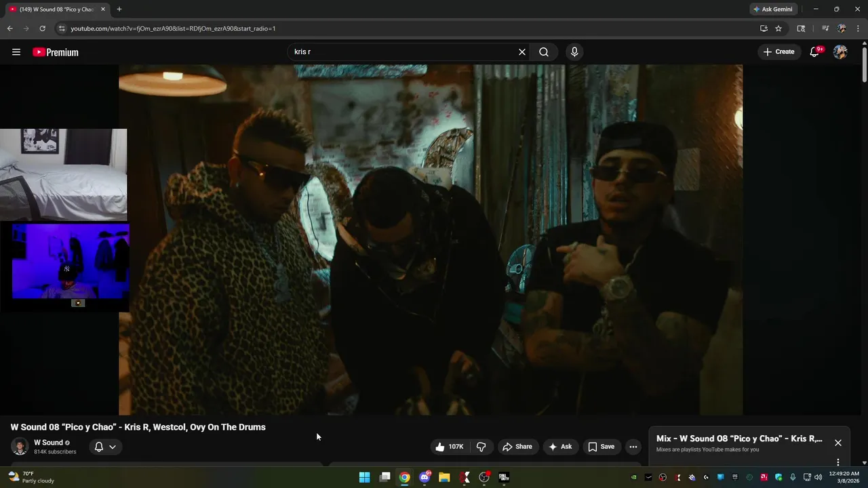Install app icon in address bar
The height and width of the screenshot is (488, 868).
764,28
